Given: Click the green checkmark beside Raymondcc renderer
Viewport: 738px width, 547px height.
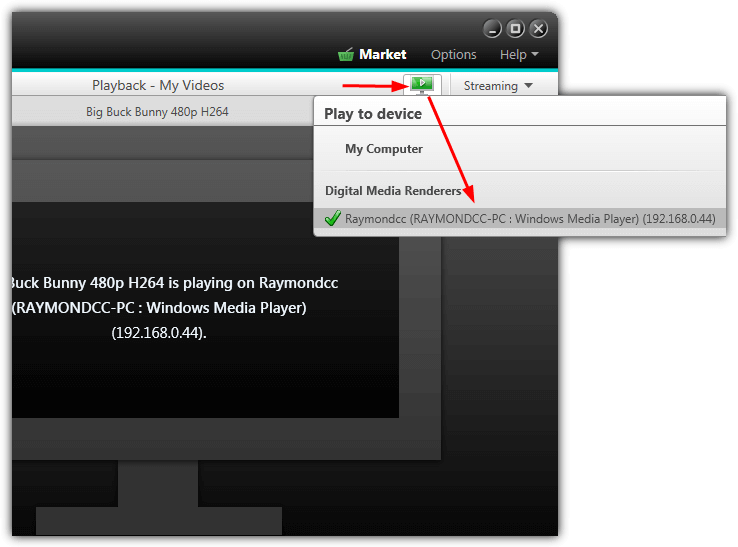Looking at the screenshot, I should pos(332,218).
